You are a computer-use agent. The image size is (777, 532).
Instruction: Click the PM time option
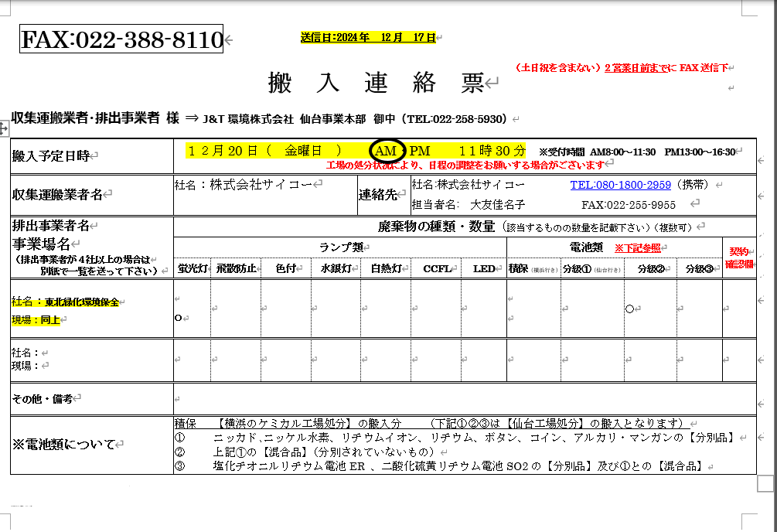[420, 150]
